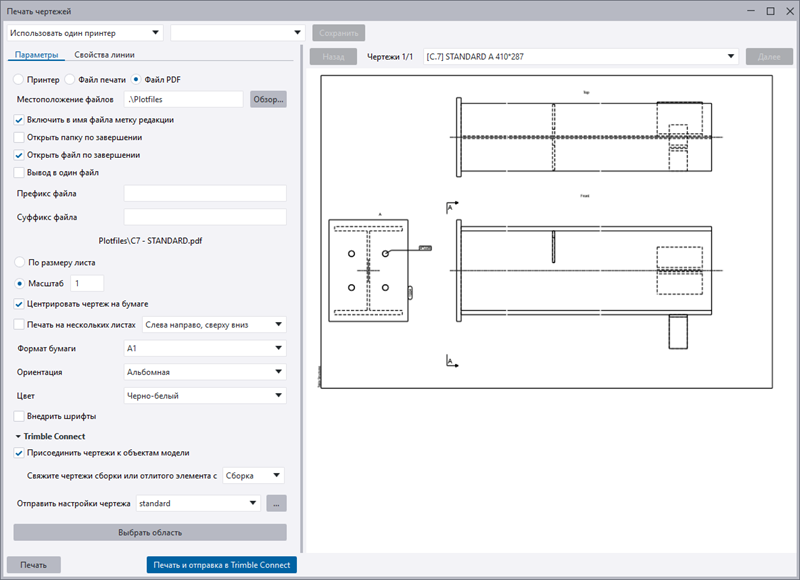Click the Местоположение файлов path field
Screen dimensions: 800x580
pos(184,99)
